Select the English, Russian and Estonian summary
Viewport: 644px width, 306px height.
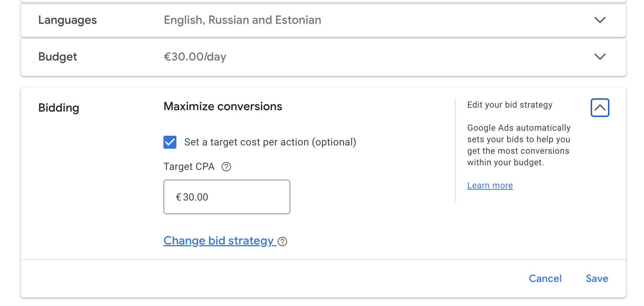tap(242, 20)
